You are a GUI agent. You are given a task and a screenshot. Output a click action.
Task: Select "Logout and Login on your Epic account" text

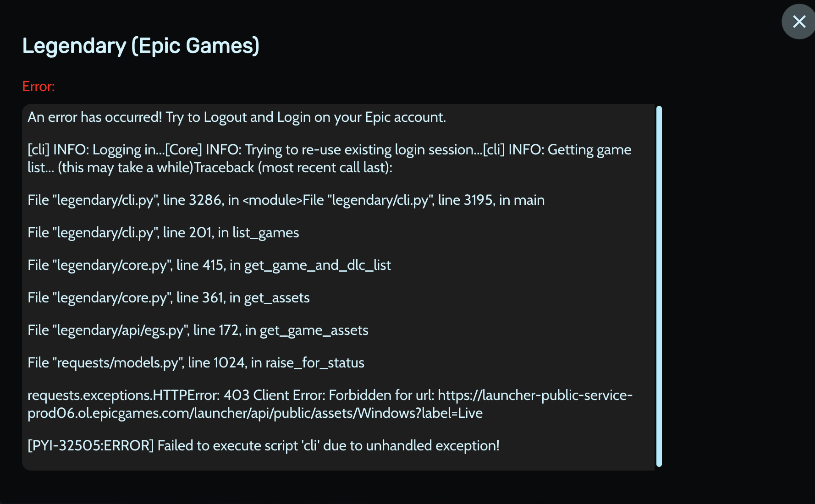coord(325,117)
